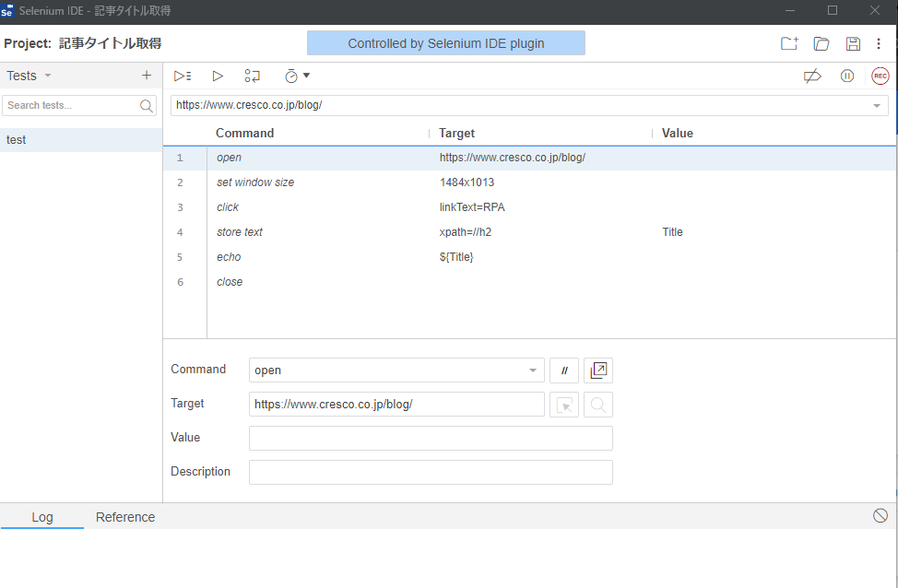The height and width of the screenshot is (588, 898).
Task: Pause on exceptions icon
Action: pos(847,76)
